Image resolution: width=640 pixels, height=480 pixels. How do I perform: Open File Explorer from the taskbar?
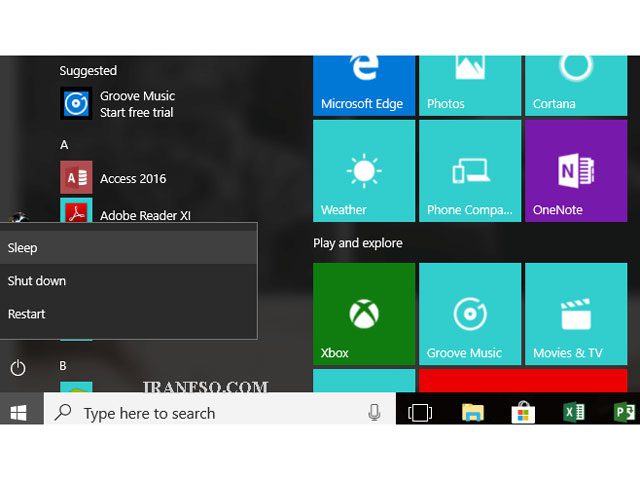473,412
